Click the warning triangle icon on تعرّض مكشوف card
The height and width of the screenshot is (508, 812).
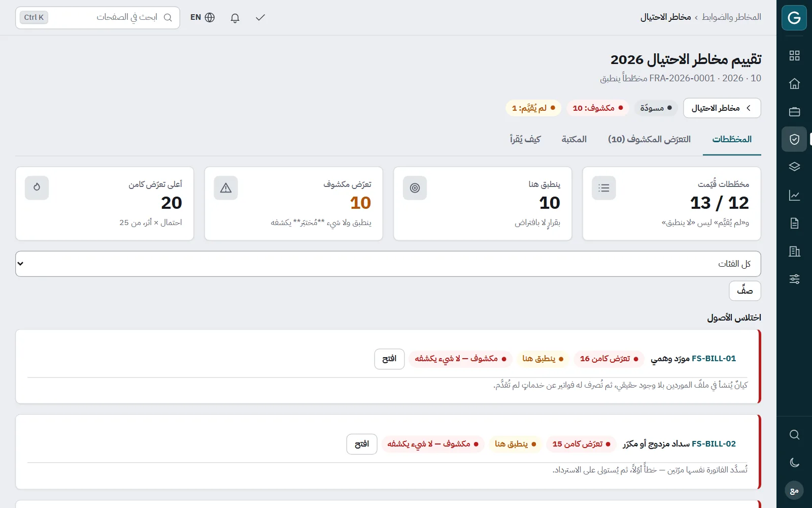click(x=226, y=188)
